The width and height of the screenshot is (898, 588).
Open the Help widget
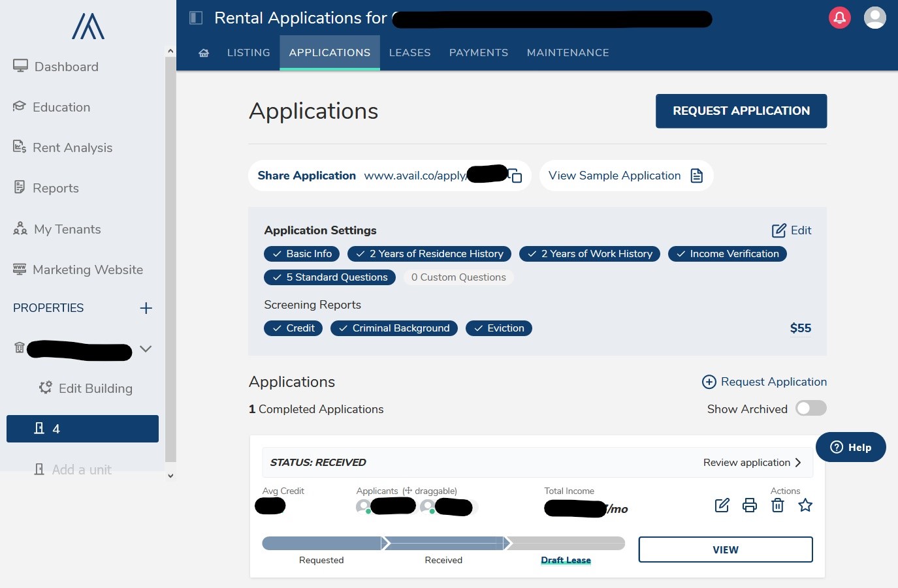pos(850,447)
